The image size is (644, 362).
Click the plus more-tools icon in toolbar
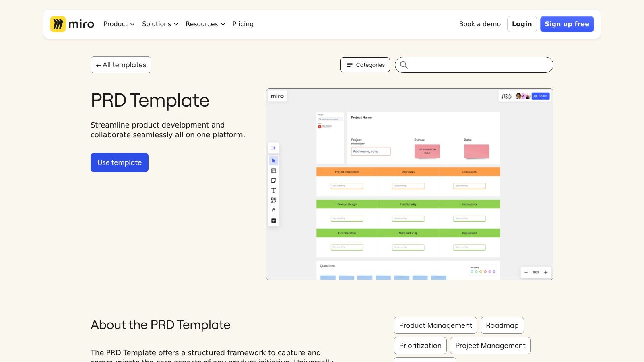pos(274,221)
